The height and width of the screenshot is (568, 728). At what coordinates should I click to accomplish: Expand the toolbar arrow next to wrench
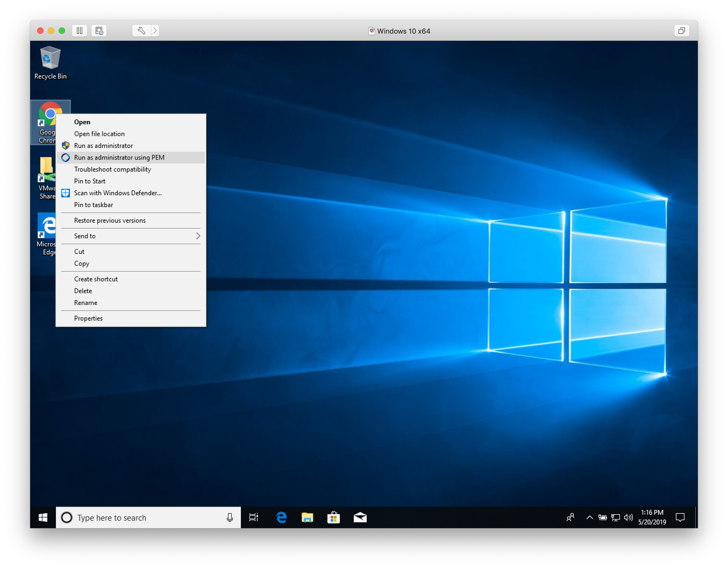pos(155,31)
